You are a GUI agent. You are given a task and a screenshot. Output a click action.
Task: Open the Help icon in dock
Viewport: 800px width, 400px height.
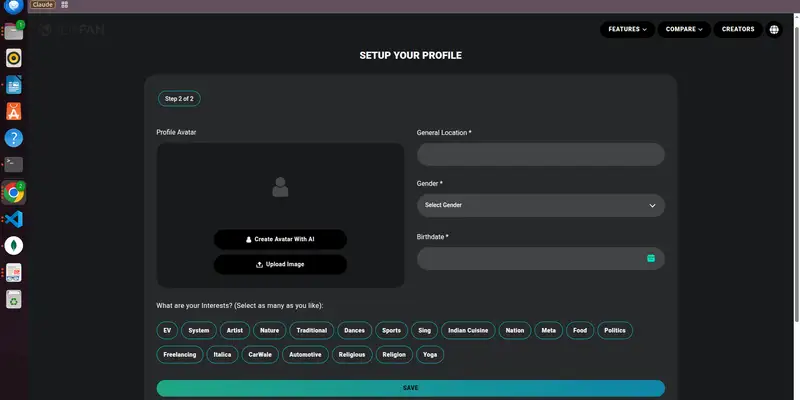click(x=14, y=138)
